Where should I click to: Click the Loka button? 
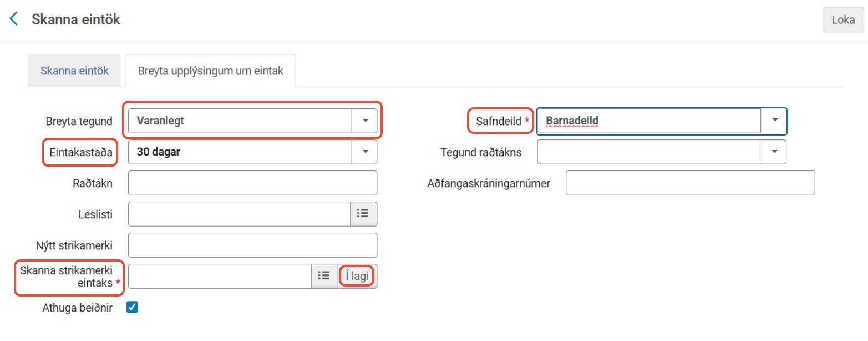(843, 20)
